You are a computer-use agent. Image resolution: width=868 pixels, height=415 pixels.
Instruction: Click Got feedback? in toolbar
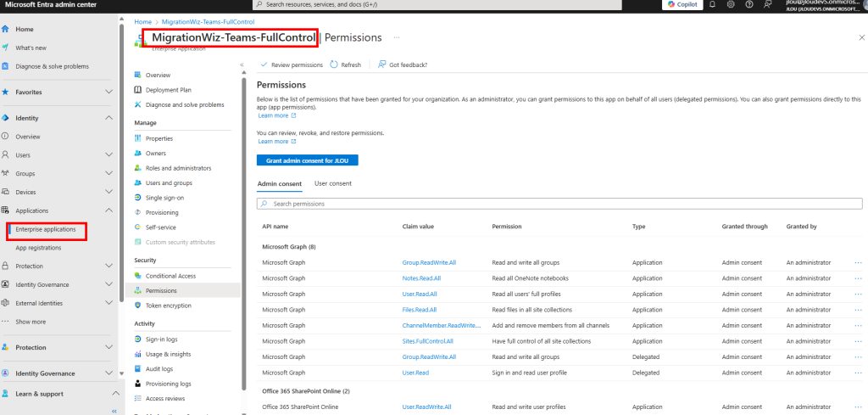(403, 64)
